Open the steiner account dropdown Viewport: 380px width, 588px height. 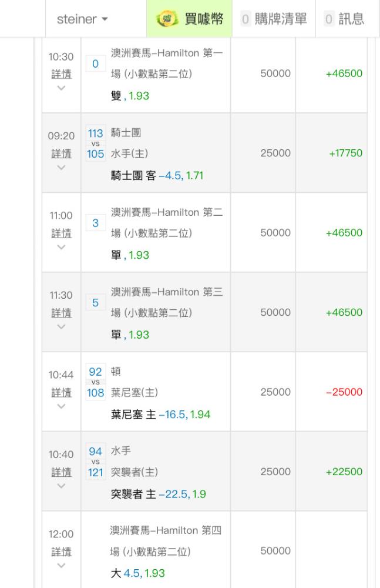coord(82,19)
